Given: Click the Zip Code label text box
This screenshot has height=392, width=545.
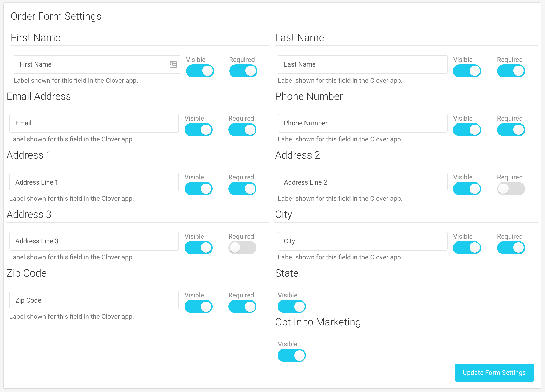Looking at the screenshot, I should pyautogui.click(x=94, y=300).
